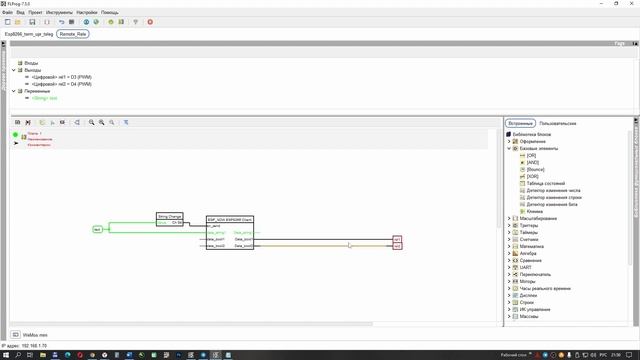Expand the Таймеры library group
Viewport: 640px width, 360px height.
point(509,232)
